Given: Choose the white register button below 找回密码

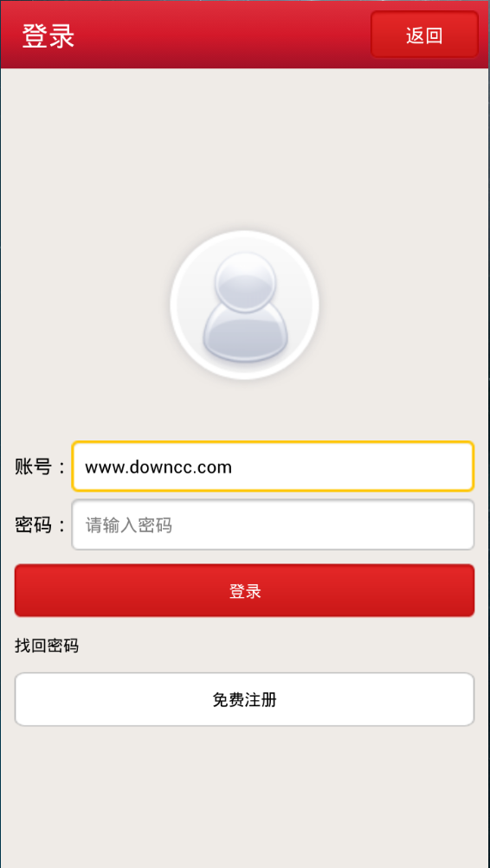Looking at the screenshot, I should [244, 700].
